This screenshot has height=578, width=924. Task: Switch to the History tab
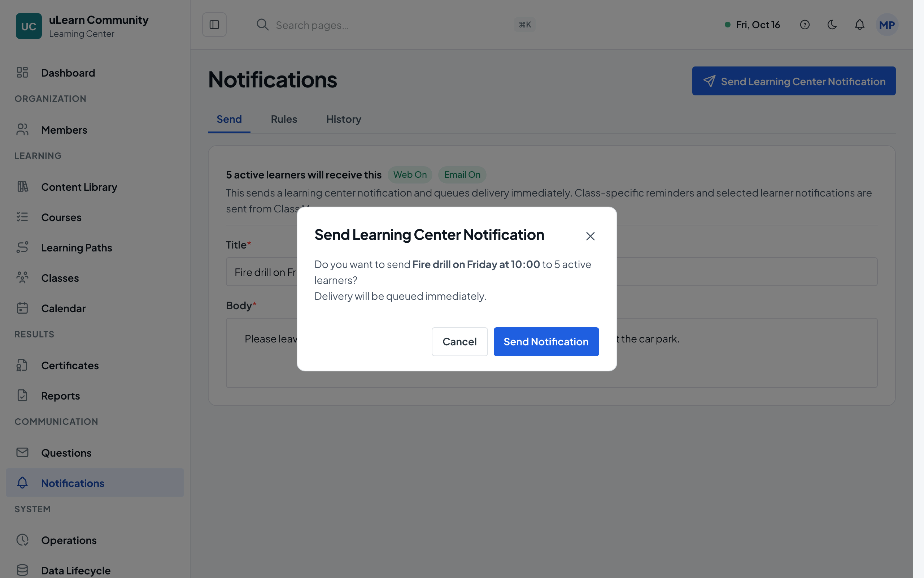[344, 119]
